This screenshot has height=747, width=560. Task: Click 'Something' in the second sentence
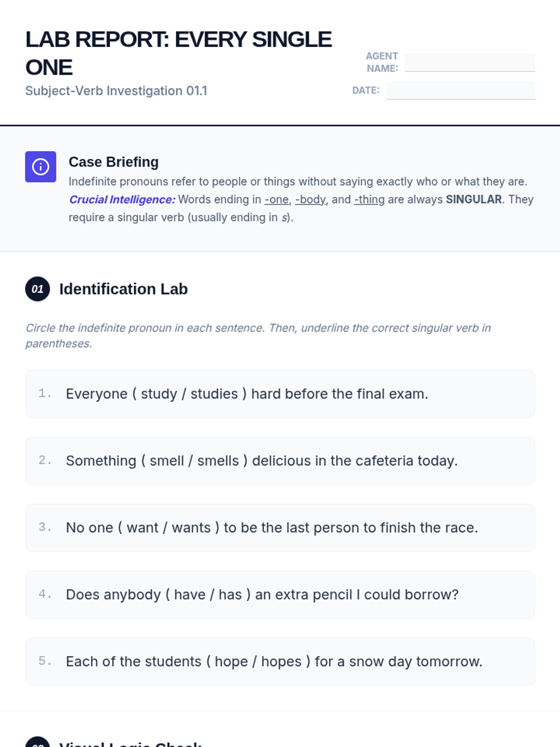(101, 461)
